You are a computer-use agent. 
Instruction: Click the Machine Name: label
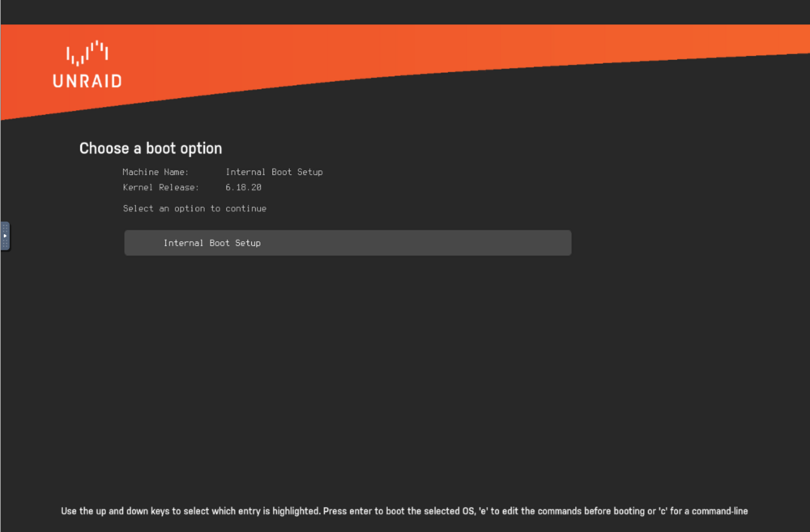[156, 172]
